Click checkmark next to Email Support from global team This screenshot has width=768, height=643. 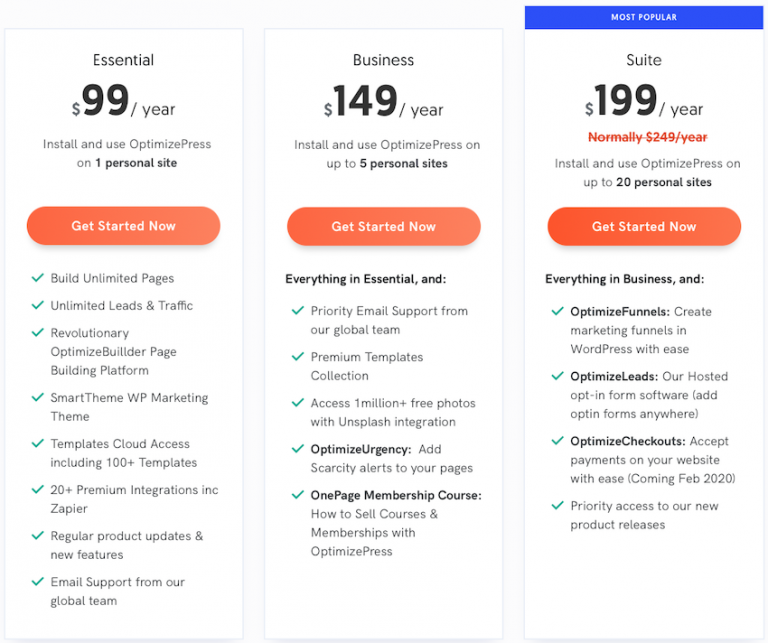coord(38,581)
